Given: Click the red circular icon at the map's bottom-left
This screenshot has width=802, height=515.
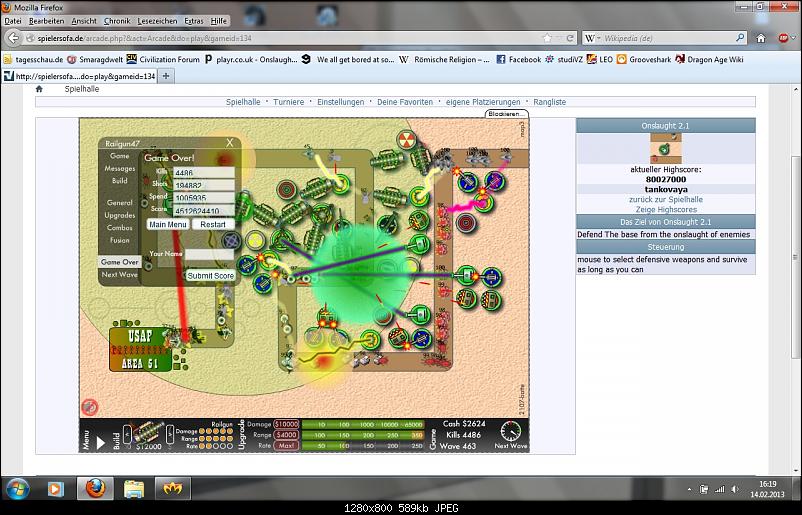Looking at the screenshot, I should [x=90, y=407].
